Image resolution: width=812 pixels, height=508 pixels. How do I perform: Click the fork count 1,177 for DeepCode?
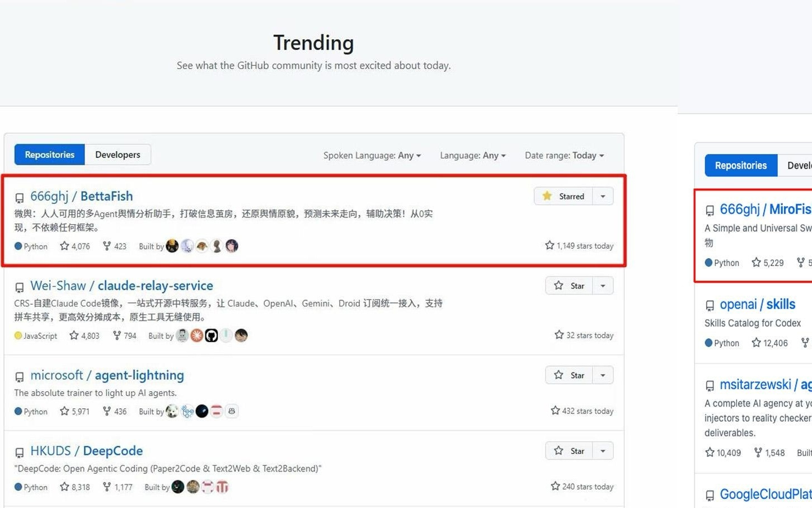point(118,487)
